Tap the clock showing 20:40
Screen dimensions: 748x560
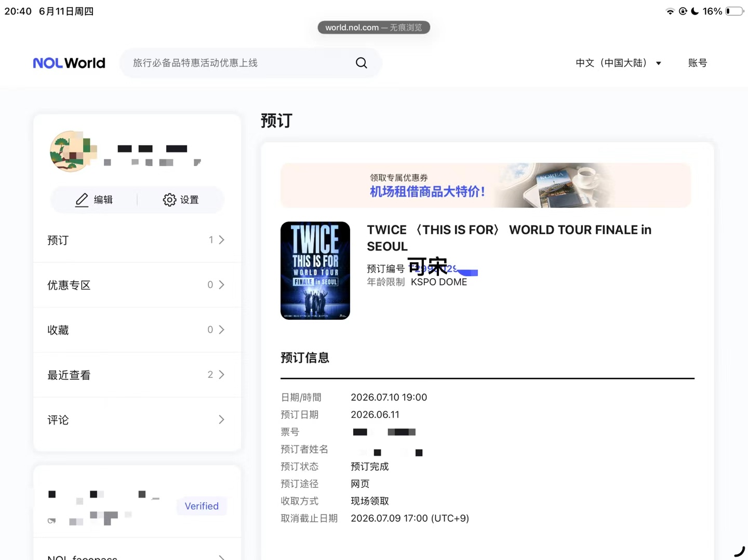pos(18,11)
